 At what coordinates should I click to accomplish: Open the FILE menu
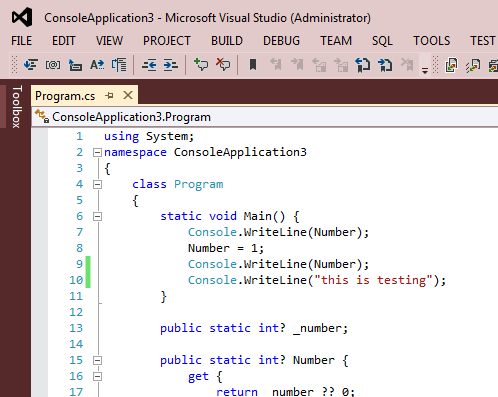coord(21,41)
